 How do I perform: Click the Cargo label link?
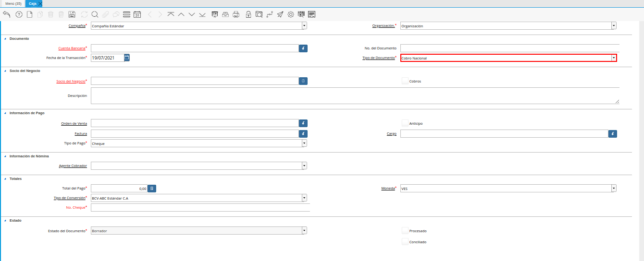(x=392, y=133)
